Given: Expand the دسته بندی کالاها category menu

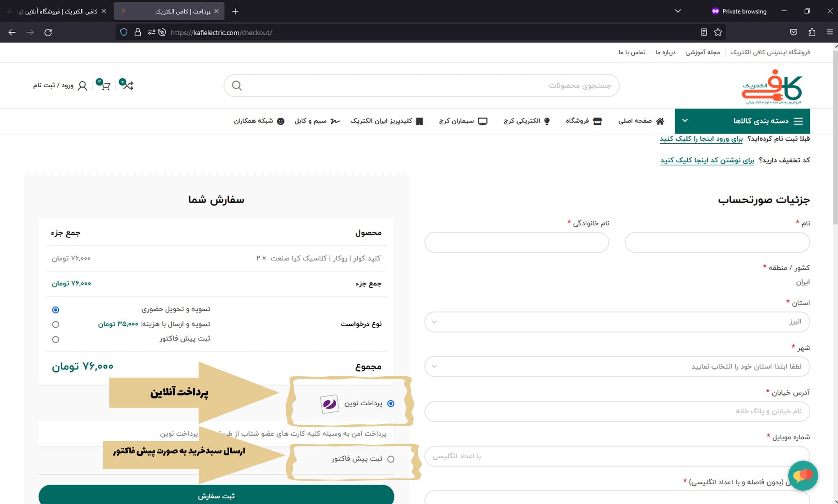Looking at the screenshot, I should point(742,121).
